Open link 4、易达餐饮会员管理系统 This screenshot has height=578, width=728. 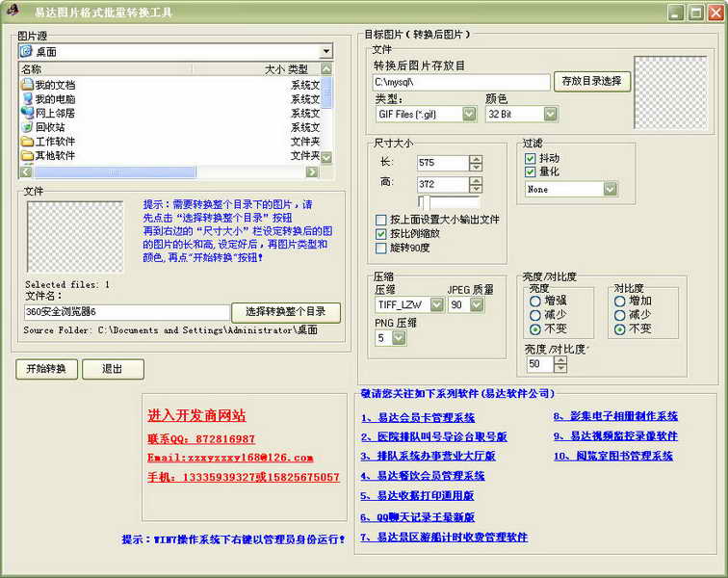pyautogui.click(x=423, y=476)
